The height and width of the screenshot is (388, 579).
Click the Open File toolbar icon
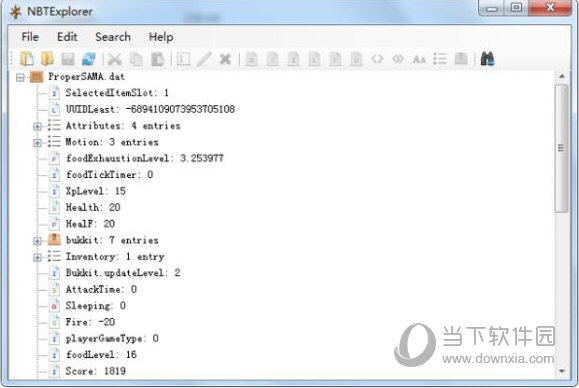tap(27, 59)
